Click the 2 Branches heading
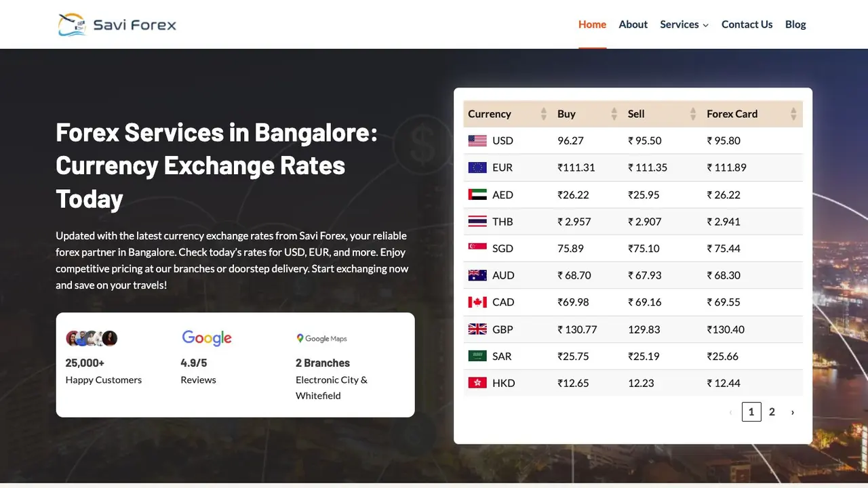This screenshot has width=868, height=488. [323, 363]
